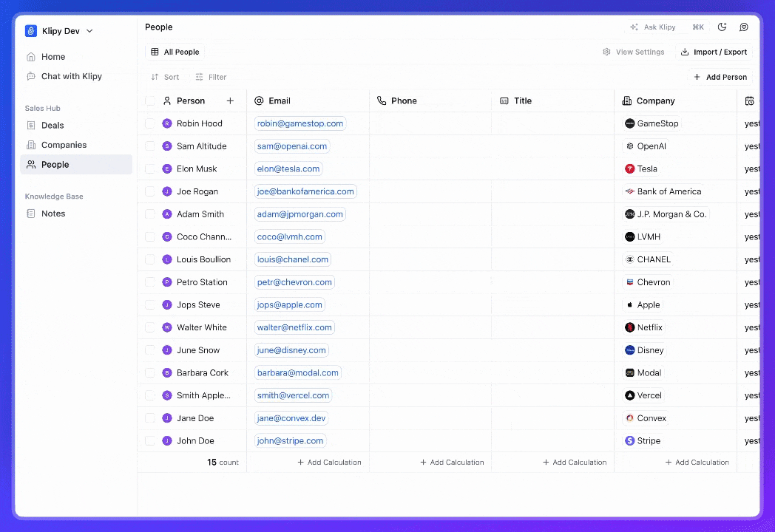This screenshot has width=775, height=532.
Task: Click the Robin Hood avatar icon
Action: click(x=167, y=123)
